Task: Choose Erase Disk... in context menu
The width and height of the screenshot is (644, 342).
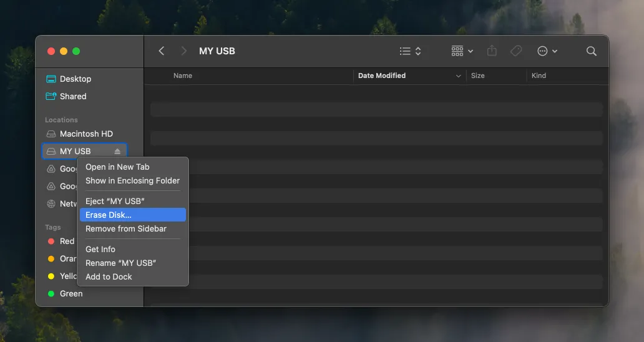Action: 133,215
